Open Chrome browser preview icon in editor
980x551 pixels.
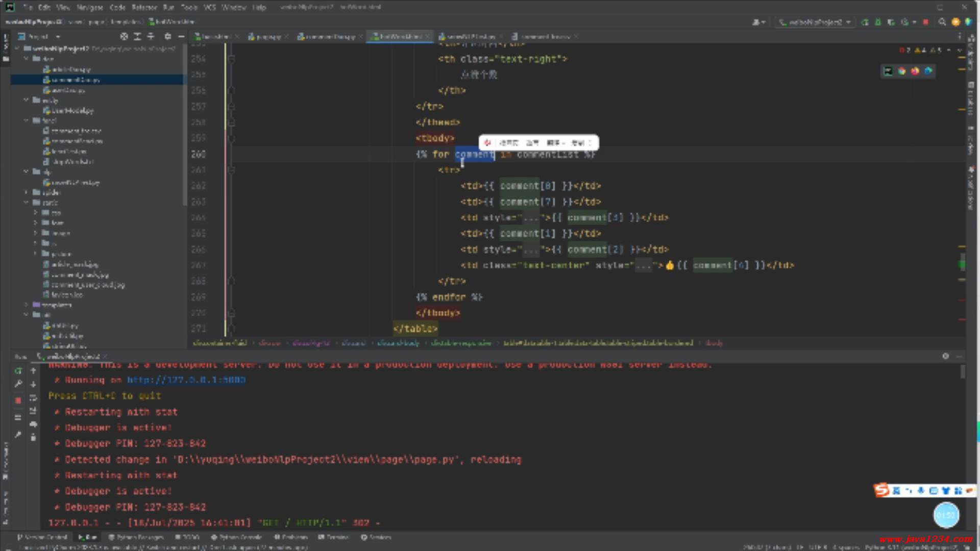(902, 71)
